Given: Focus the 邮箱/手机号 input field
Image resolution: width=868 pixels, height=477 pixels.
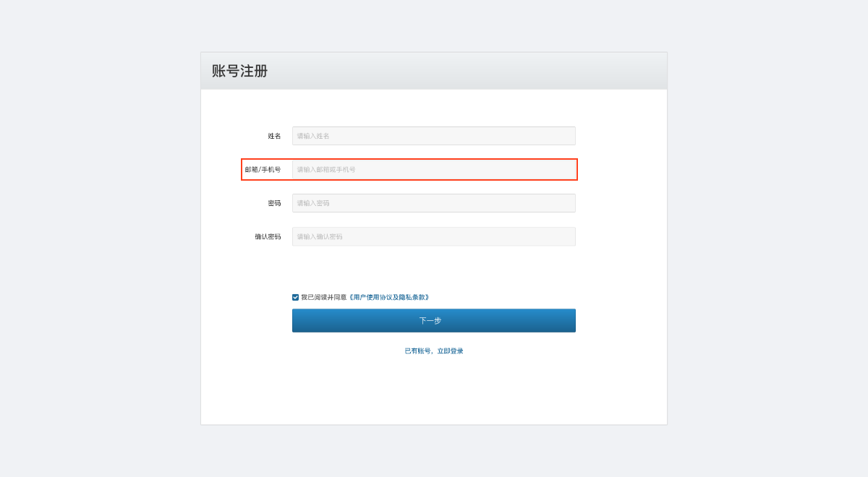Looking at the screenshot, I should [x=434, y=169].
